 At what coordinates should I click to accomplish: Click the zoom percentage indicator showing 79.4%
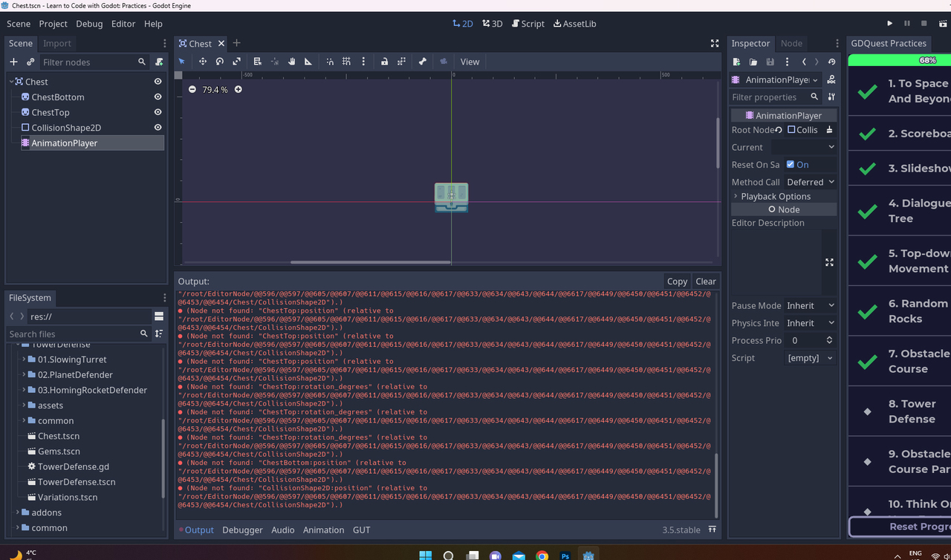(214, 89)
